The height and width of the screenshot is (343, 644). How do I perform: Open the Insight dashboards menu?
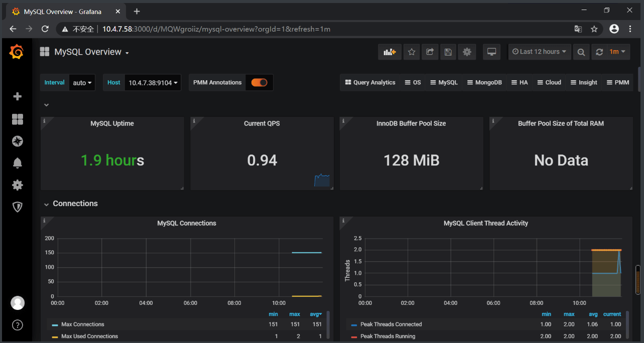click(583, 83)
